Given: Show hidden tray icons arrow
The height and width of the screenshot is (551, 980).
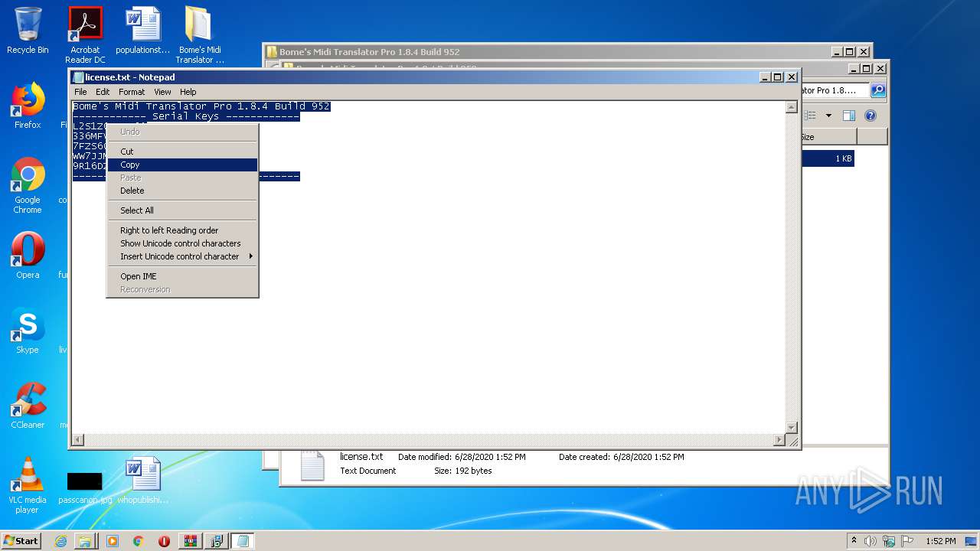Looking at the screenshot, I should (854, 540).
